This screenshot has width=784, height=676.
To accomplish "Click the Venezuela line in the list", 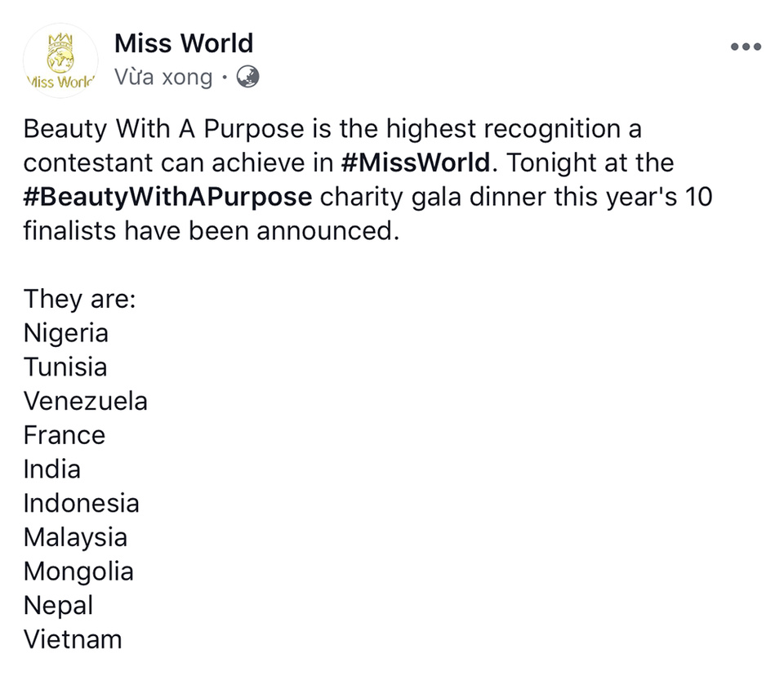I will click(x=86, y=401).
